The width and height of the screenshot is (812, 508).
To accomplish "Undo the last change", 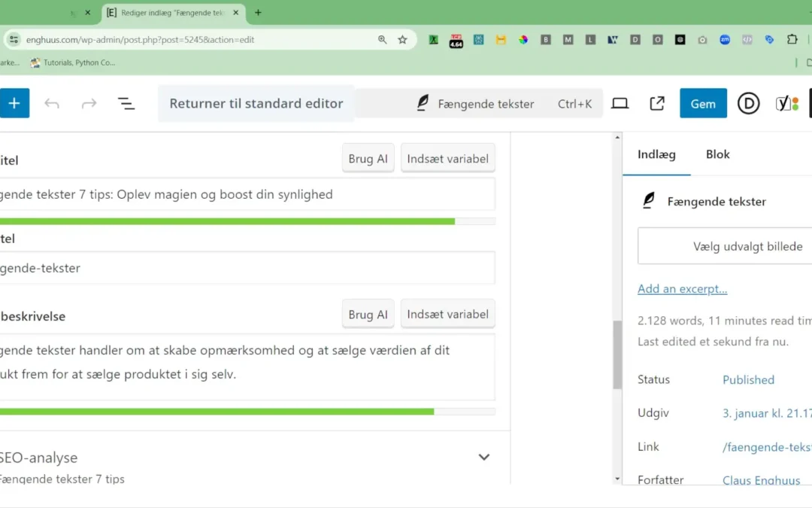I will click(x=52, y=104).
